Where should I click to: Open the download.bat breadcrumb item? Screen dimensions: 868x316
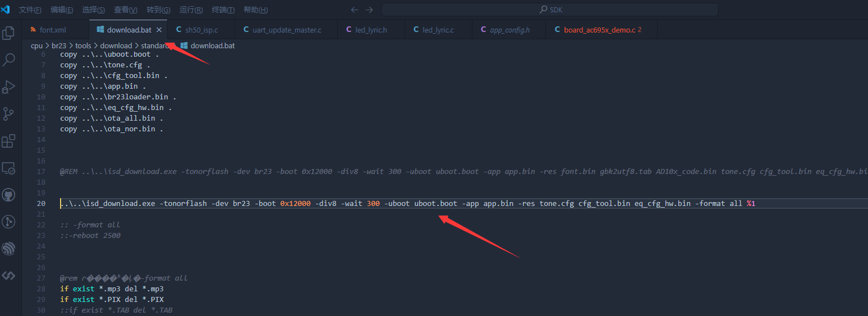pos(208,45)
